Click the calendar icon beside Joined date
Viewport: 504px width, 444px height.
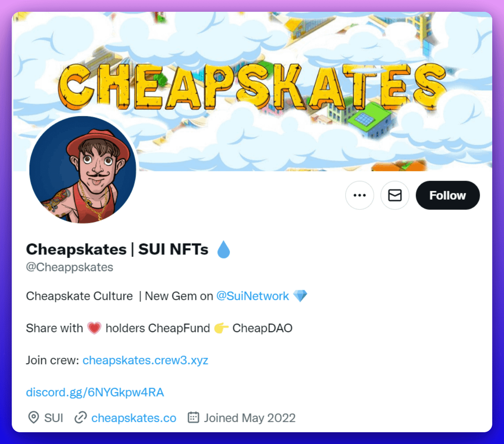click(x=193, y=418)
